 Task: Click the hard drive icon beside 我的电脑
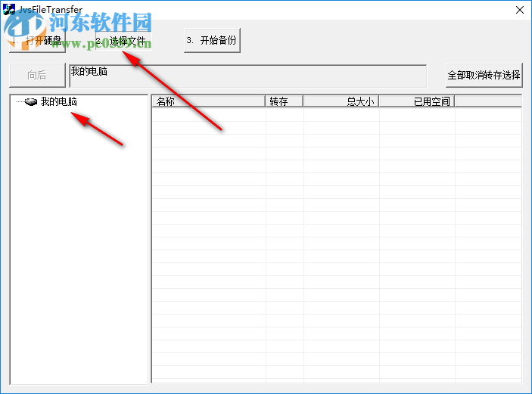[x=31, y=101]
